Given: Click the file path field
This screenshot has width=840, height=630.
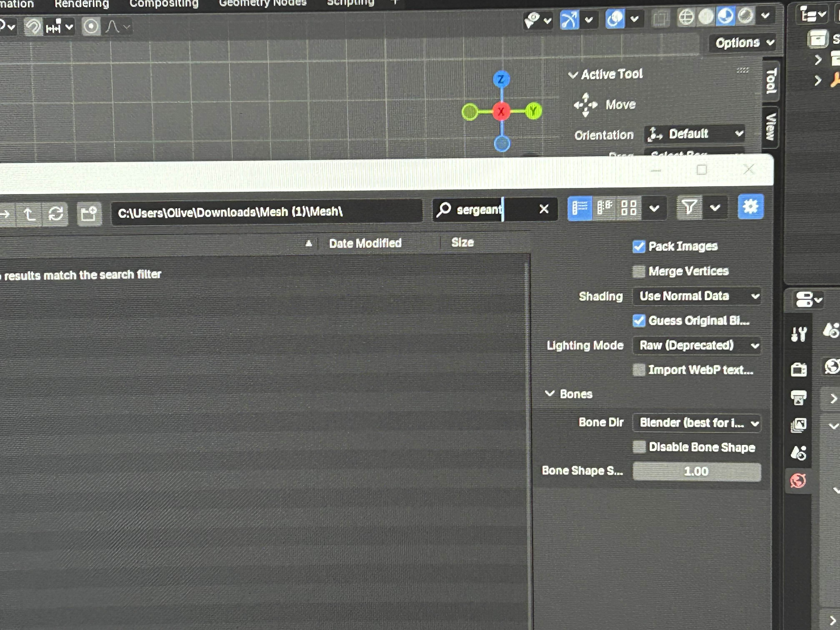Looking at the screenshot, I should (267, 211).
